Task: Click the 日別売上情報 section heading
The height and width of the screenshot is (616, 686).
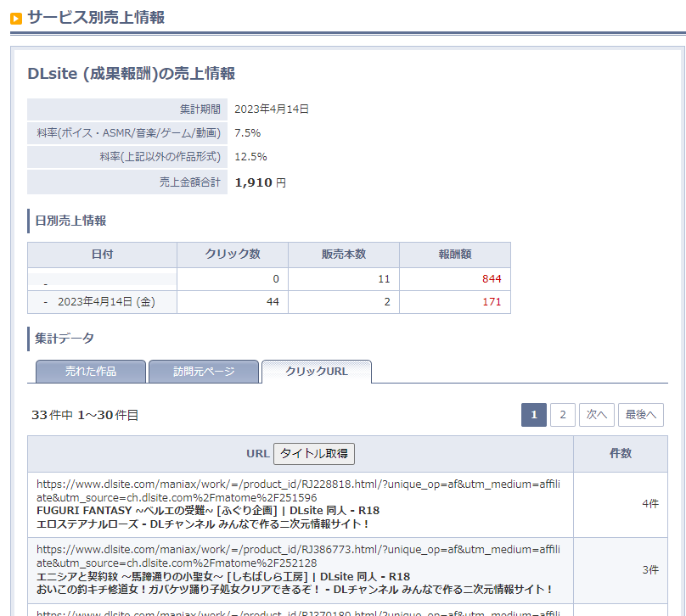Action: (70, 221)
